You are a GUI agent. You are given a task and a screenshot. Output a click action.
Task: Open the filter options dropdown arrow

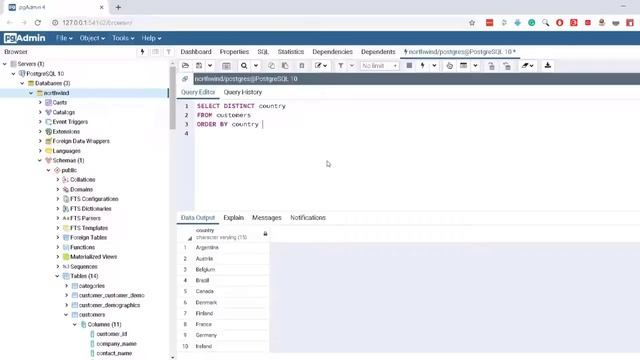(x=352, y=66)
